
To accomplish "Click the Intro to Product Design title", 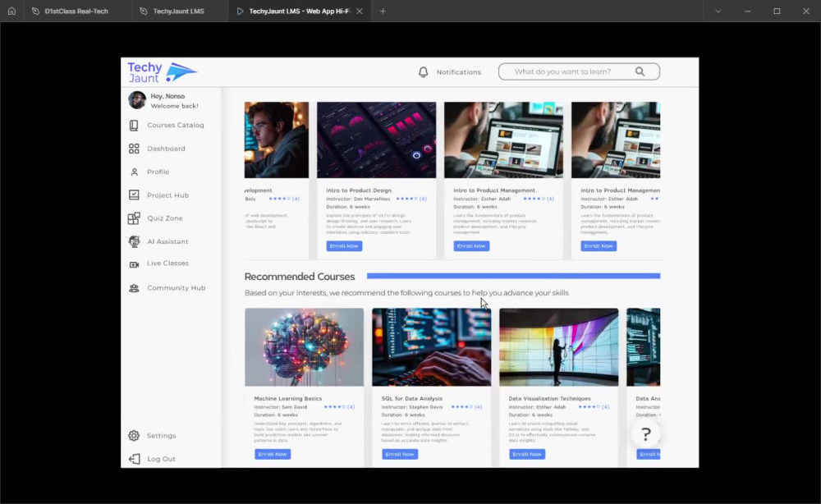I will pos(359,190).
